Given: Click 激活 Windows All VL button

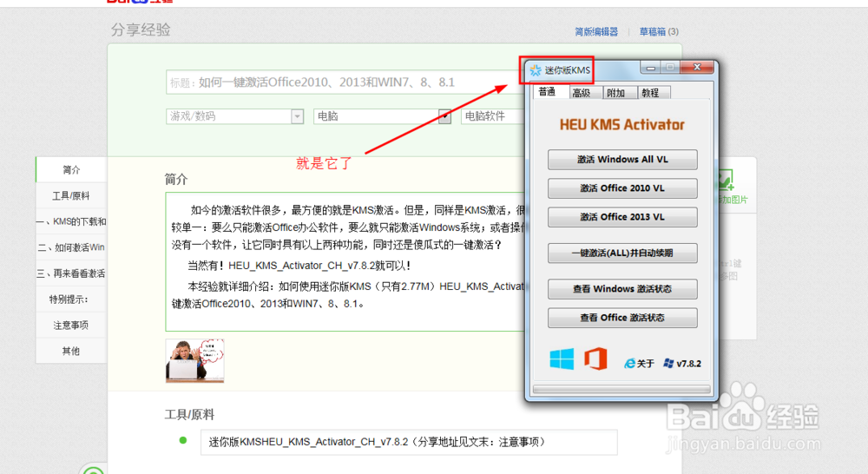Looking at the screenshot, I should point(622,160).
